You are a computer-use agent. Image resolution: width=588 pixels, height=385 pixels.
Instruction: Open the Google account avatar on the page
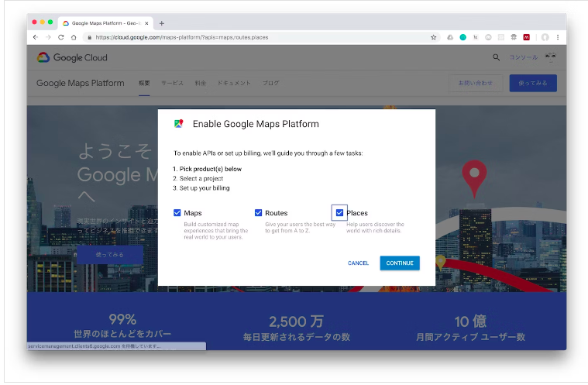[x=551, y=57]
